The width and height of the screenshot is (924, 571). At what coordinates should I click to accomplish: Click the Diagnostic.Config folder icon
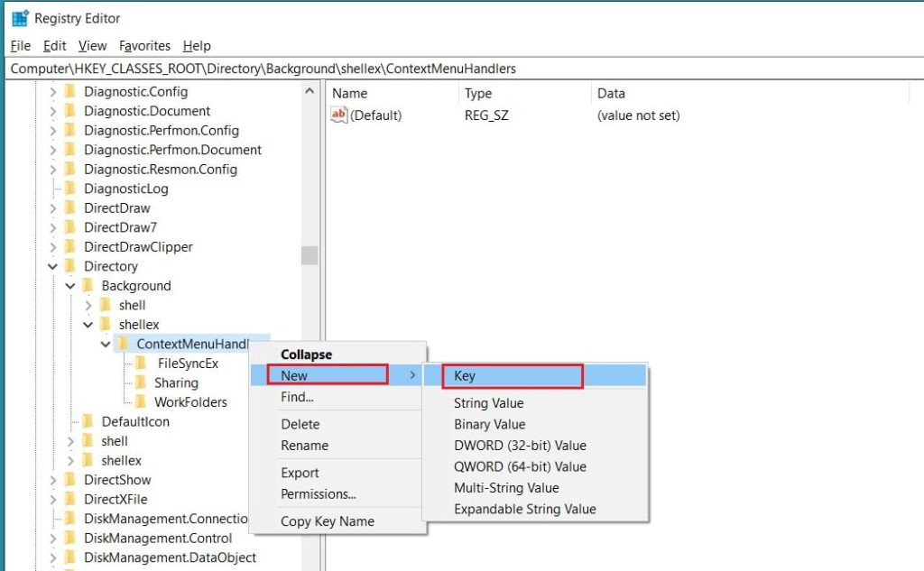[69, 91]
